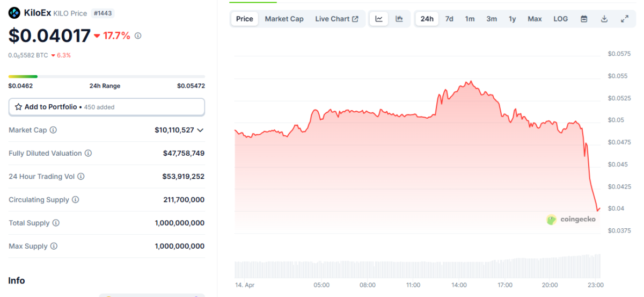Select 24h time range
This screenshot has width=644, height=297.
[x=427, y=19]
